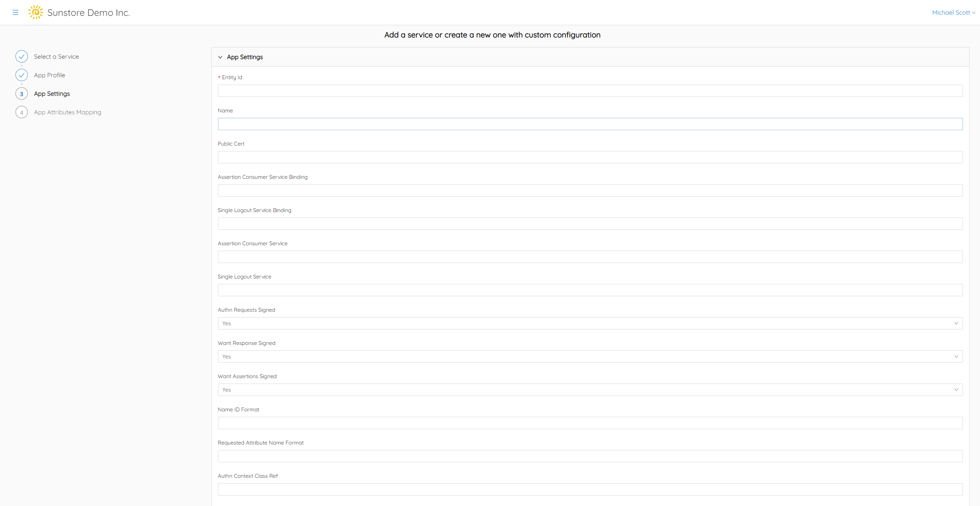Click the Name ID Format field
This screenshot has height=506, width=980.
590,423
